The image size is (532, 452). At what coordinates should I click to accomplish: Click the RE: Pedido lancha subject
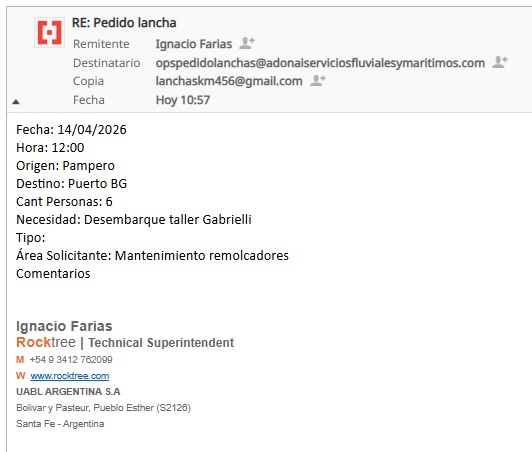click(124, 23)
